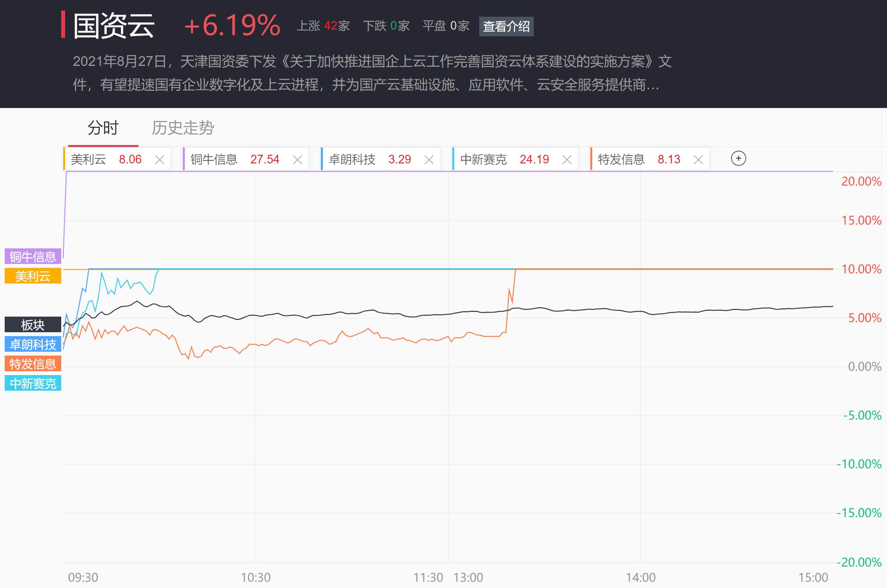
Task: Toggle 铜牛信息 purple legend label
Action: coord(33,257)
